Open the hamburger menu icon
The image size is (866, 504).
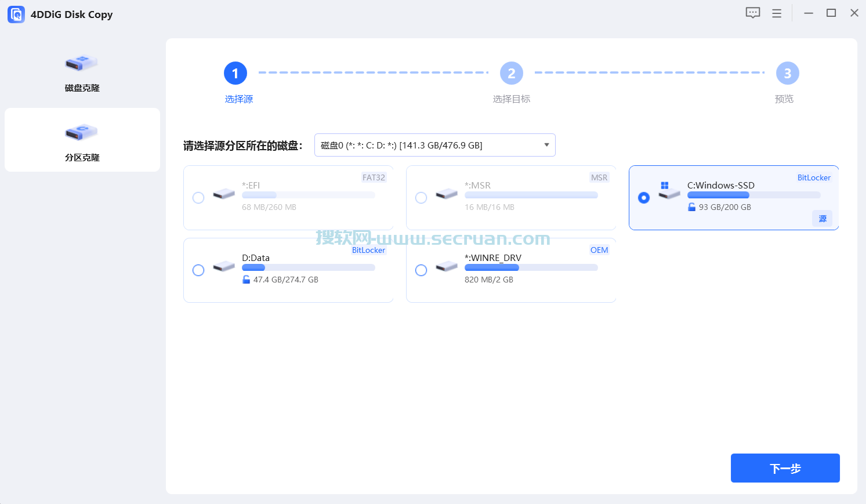(777, 13)
